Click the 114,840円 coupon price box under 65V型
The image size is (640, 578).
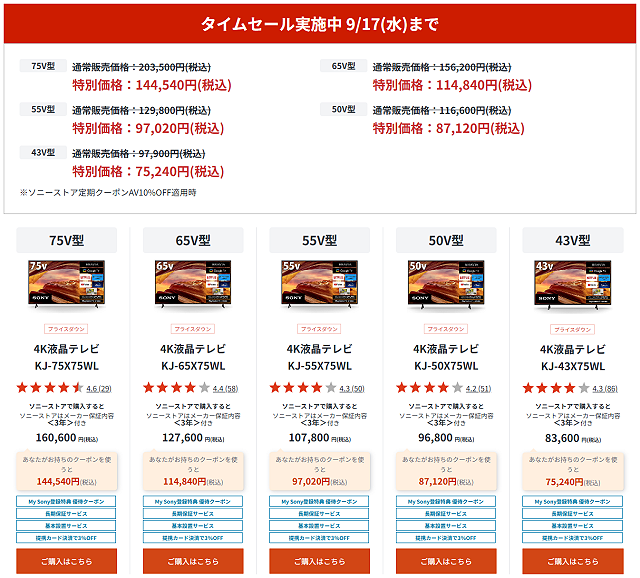pyautogui.click(x=193, y=471)
